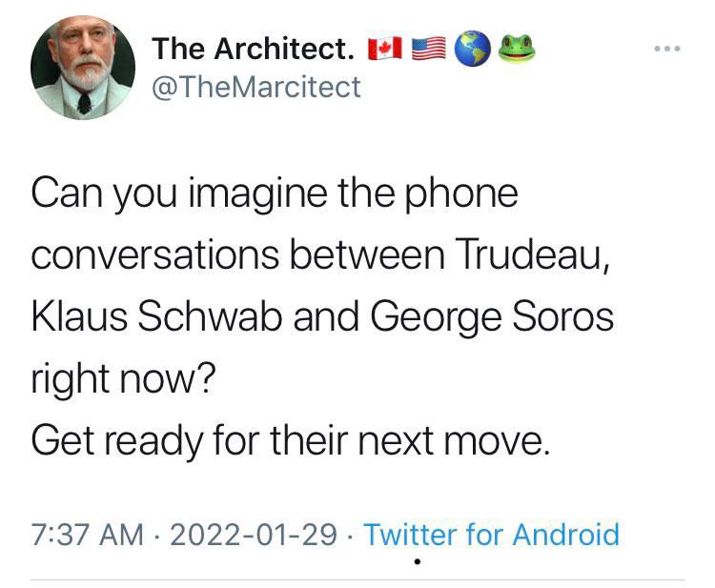Click the bearded man profile avatar

[83, 68]
